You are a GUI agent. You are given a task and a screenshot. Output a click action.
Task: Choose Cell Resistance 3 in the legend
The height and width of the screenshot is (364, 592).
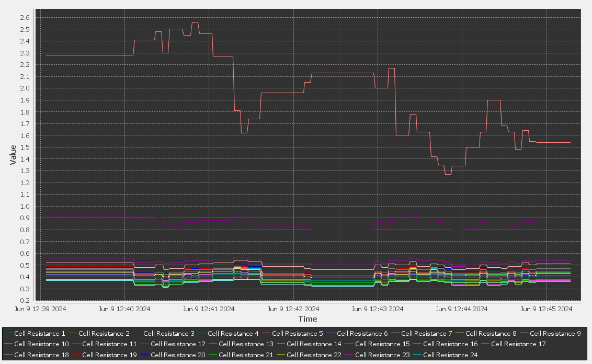pyautogui.click(x=168, y=333)
